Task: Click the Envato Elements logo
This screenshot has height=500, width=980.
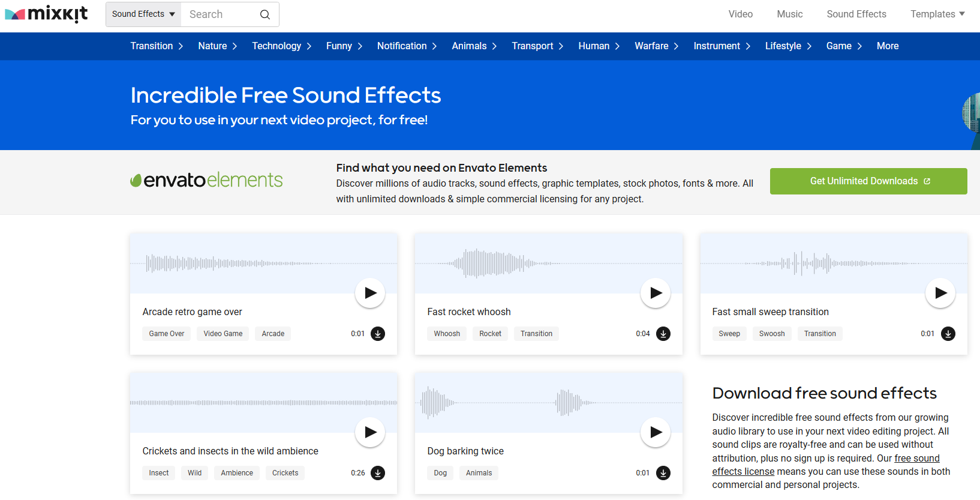Action: click(206, 180)
